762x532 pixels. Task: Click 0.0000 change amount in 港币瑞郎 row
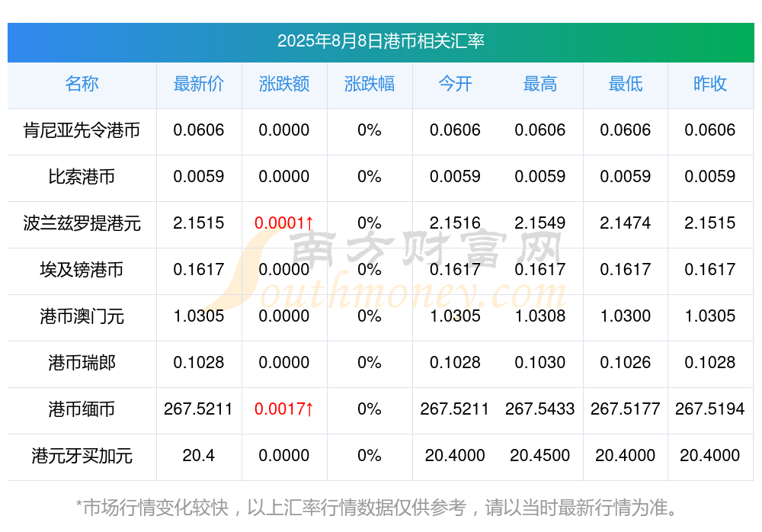pyautogui.click(x=283, y=363)
